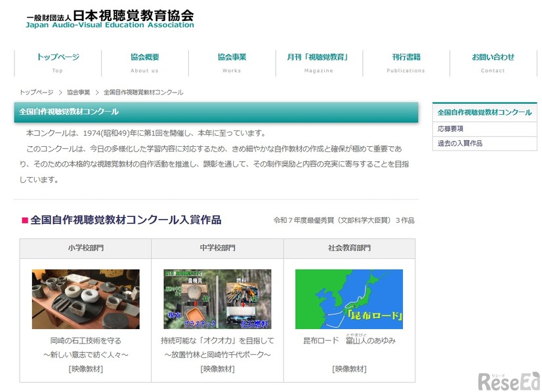Click the トップページ breadcrumb link
This screenshot has height=392, width=542.
(37, 92)
